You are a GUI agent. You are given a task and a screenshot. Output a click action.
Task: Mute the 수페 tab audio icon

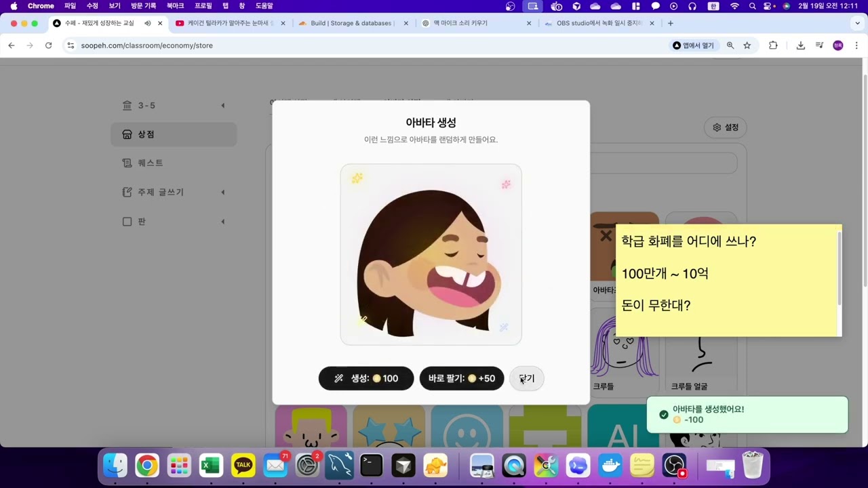147,23
